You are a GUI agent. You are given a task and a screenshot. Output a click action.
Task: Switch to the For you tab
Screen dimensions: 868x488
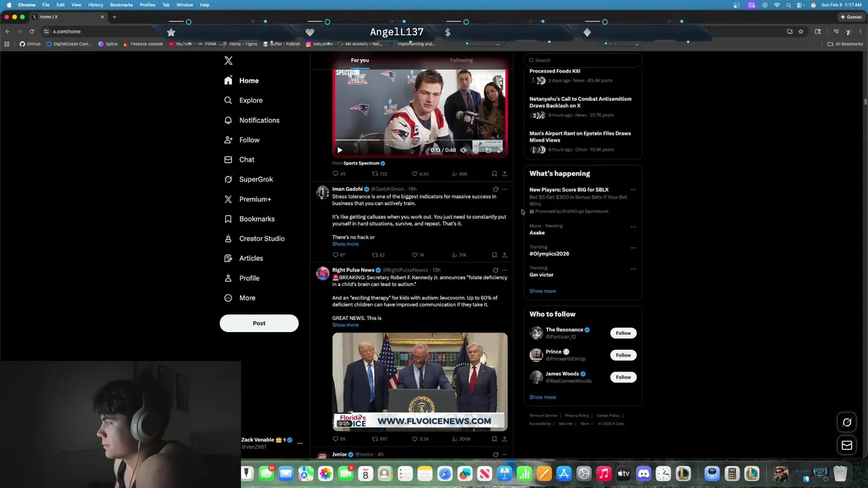[x=360, y=60]
